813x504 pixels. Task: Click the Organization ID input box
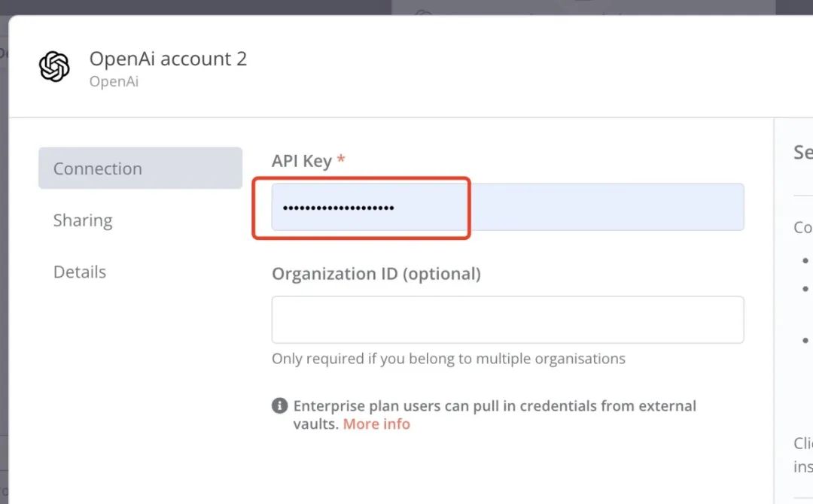click(507, 320)
